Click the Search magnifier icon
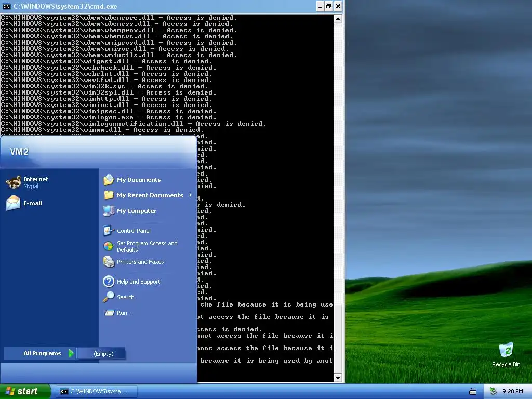This screenshot has height=399, width=532. (x=109, y=297)
